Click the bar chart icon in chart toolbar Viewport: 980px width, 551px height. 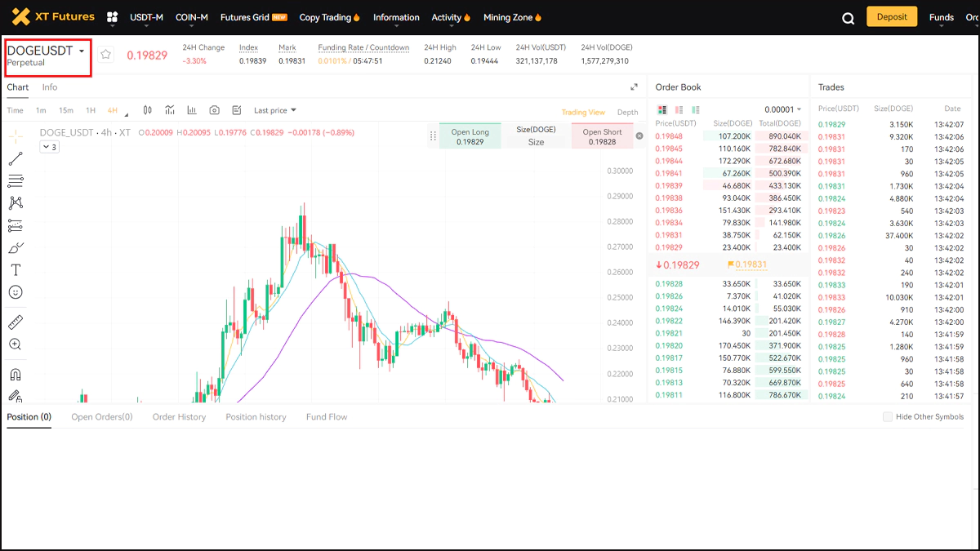pos(192,110)
